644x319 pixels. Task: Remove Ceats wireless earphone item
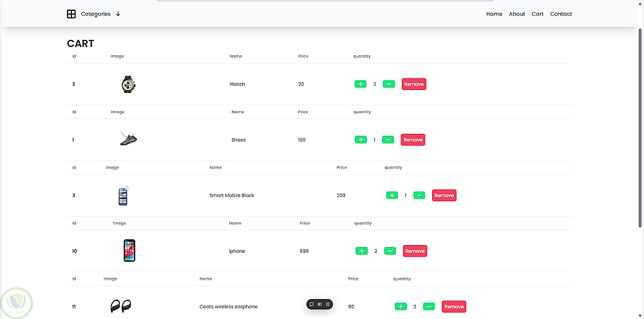click(x=454, y=307)
